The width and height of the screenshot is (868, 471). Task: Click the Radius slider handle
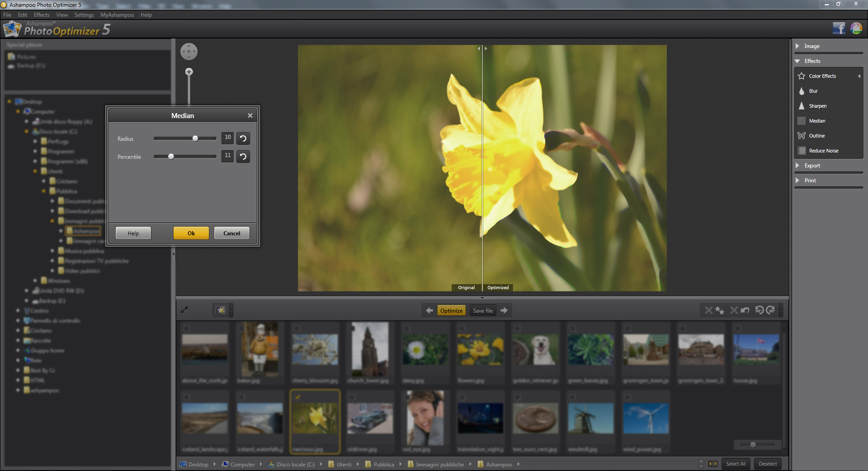(195, 138)
